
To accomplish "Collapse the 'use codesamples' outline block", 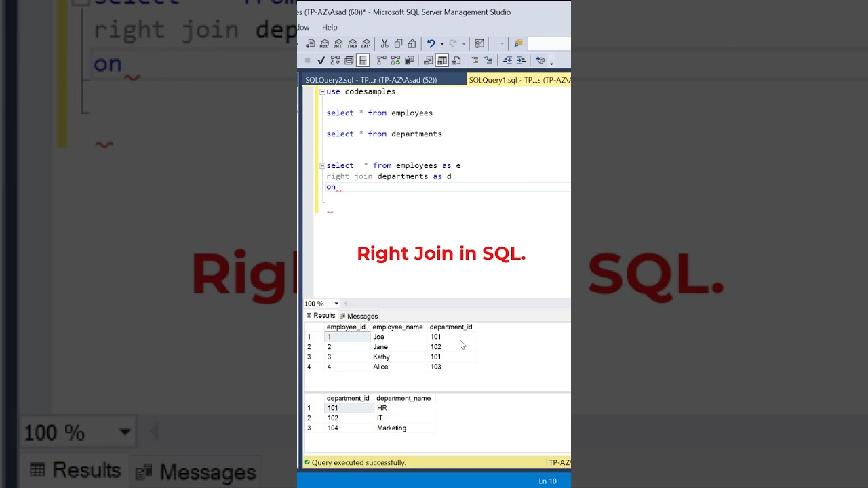I will [322, 91].
